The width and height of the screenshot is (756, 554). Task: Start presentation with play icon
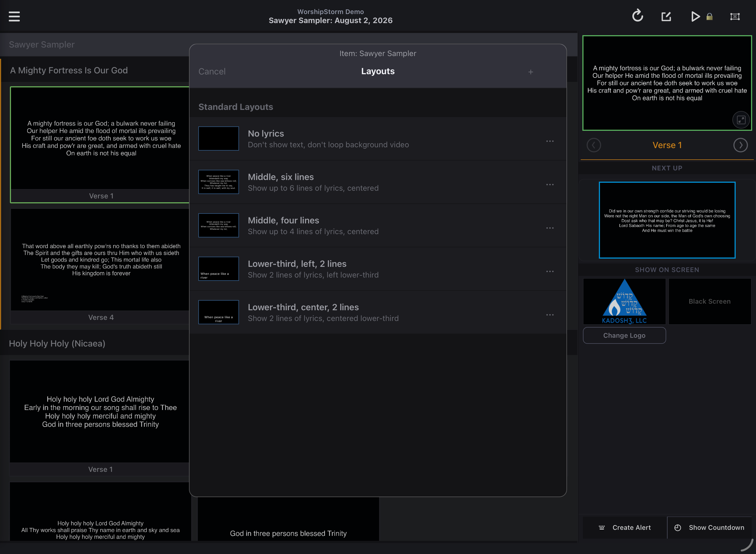(x=695, y=16)
